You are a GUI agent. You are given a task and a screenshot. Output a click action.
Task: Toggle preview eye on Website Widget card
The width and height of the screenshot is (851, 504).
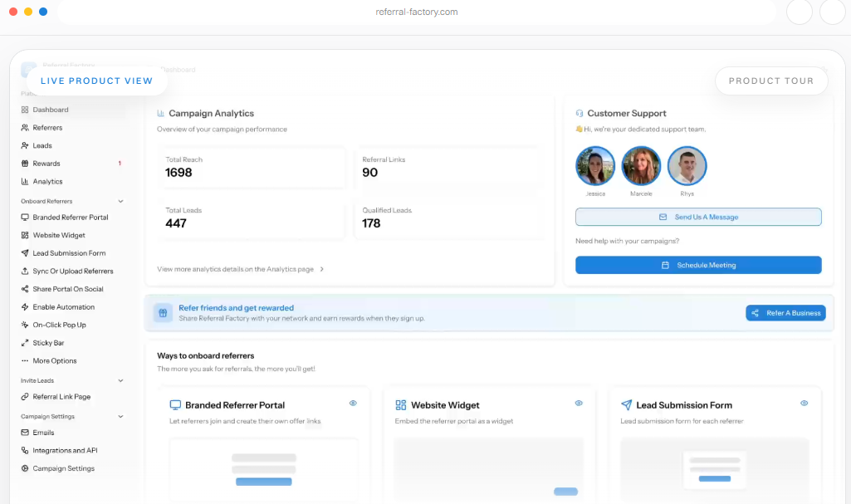click(x=579, y=403)
